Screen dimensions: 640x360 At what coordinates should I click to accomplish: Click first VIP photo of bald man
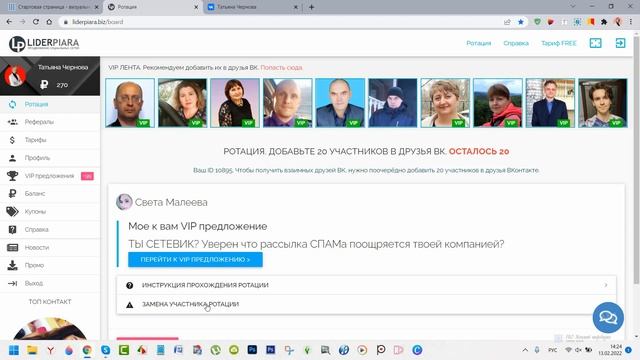(130, 103)
